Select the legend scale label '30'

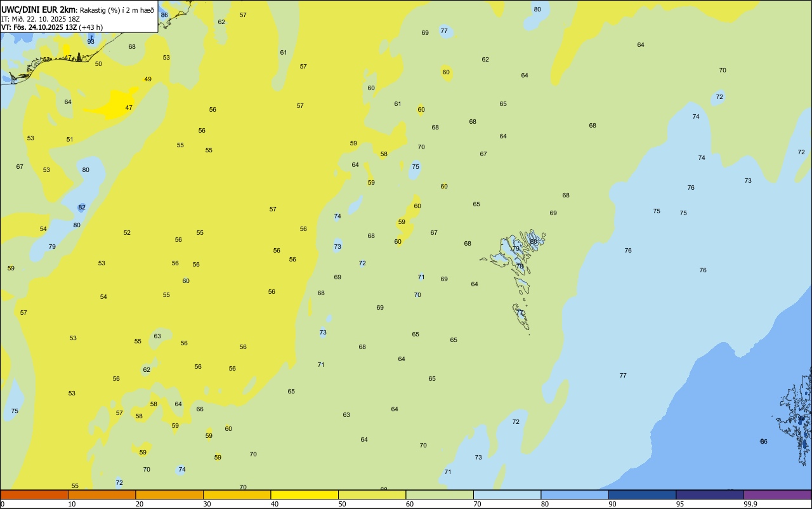[207, 504]
